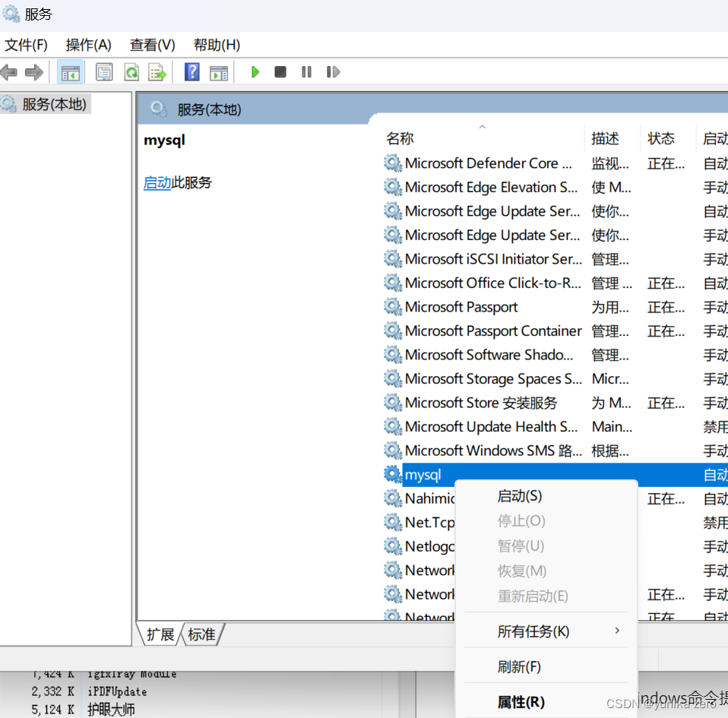Screen dimensions: 728x718
Task: Click the Refresh toolbar icon
Action: coord(132,72)
